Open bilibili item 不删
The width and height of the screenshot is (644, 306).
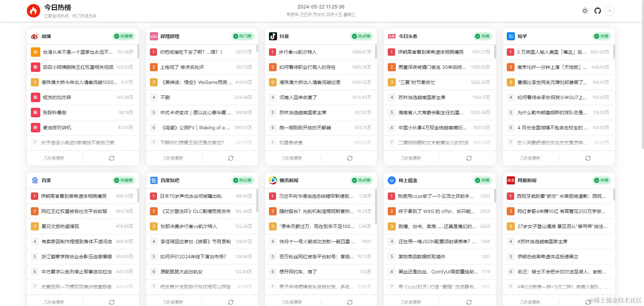pyautogui.click(x=165, y=97)
